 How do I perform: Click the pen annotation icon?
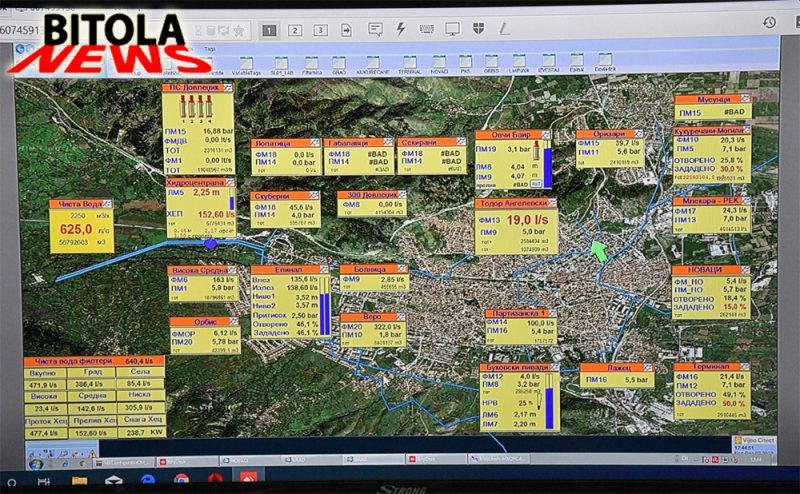(x=504, y=29)
